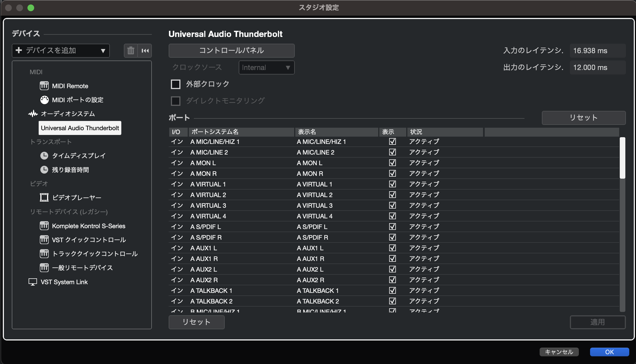
Task: Toggle the ダイレクトモニタリング checkbox
Action: (x=176, y=101)
